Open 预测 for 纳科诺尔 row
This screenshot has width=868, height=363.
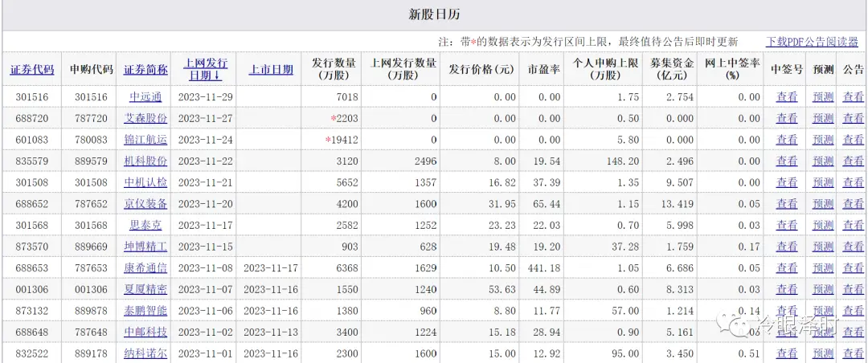823,353
